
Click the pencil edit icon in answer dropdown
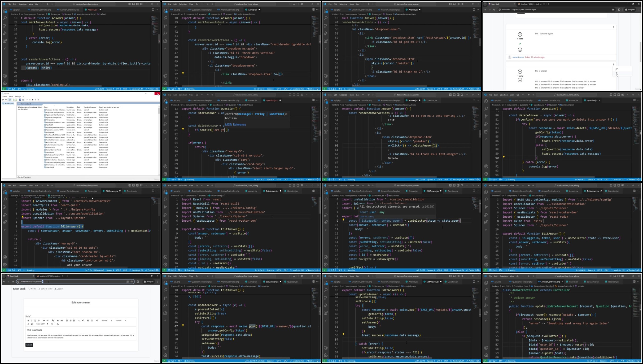click(x=616, y=69)
